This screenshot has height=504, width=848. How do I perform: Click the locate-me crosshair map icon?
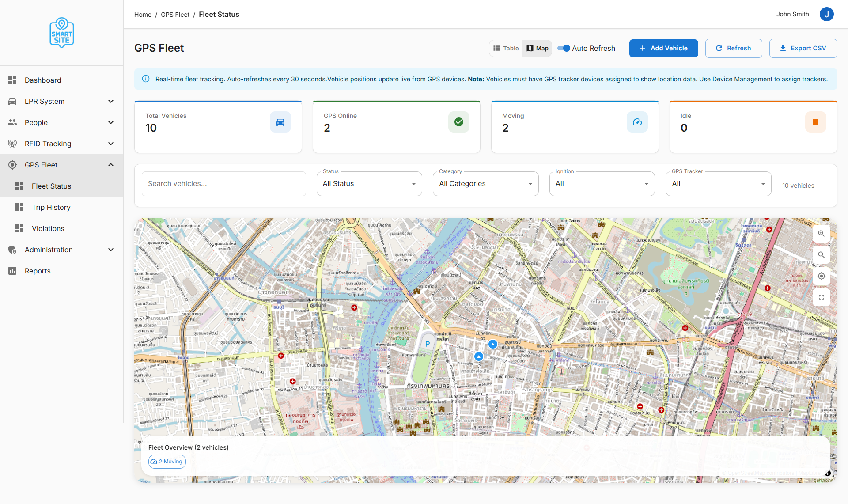point(821,276)
